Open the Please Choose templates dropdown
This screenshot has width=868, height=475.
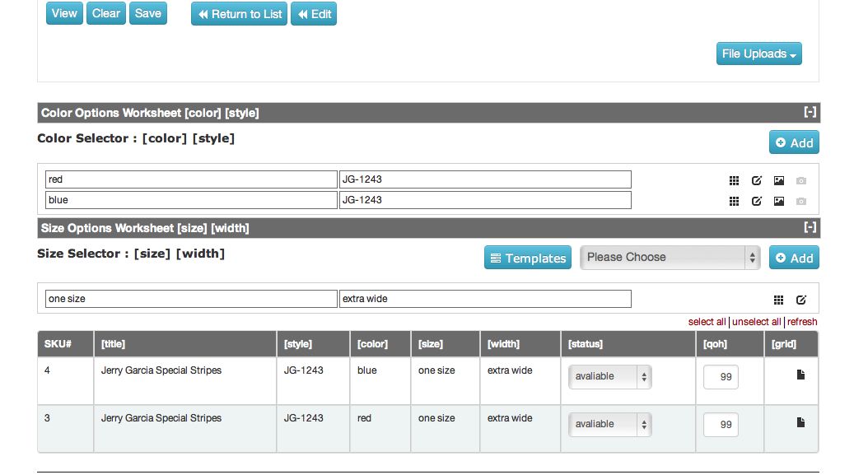click(670, 258)
